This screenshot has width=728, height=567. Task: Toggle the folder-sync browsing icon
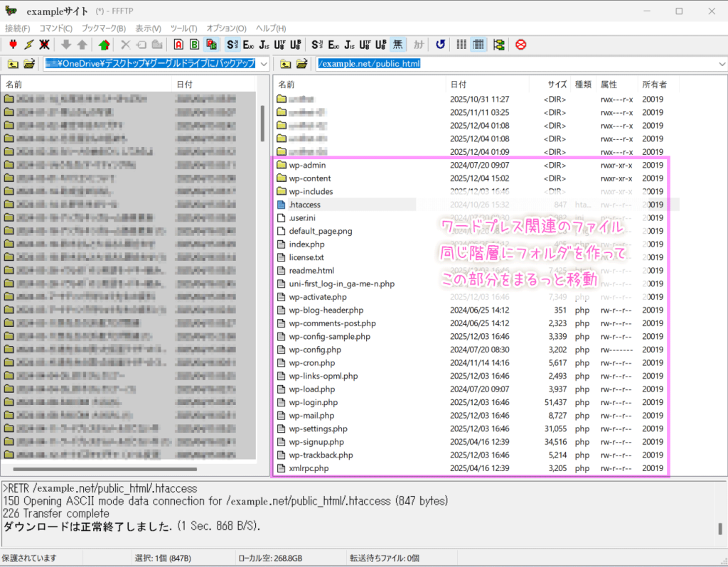click(498, 45)
